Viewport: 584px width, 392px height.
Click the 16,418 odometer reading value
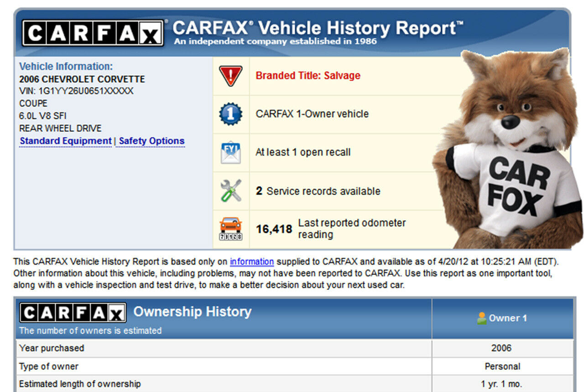274,229
